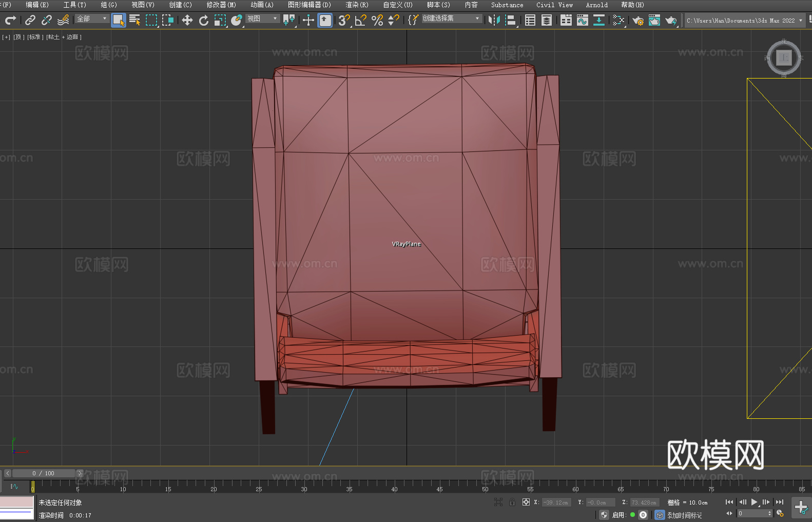Go to start of animation
The image size is (812, 522).
tap(729, 502)
